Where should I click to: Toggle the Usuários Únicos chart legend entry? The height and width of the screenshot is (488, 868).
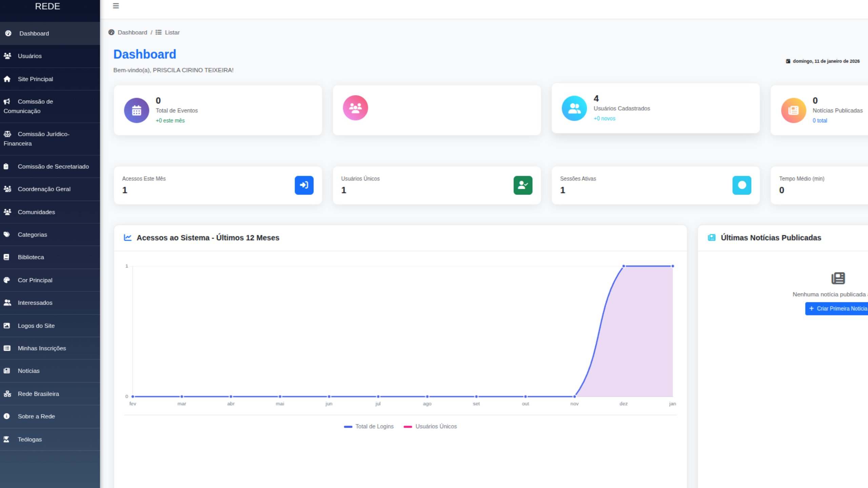click(430, 426)
